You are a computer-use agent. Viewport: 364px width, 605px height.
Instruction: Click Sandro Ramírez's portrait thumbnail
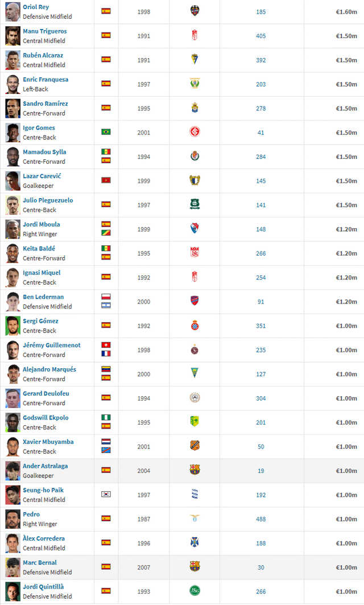coord(13,108)
